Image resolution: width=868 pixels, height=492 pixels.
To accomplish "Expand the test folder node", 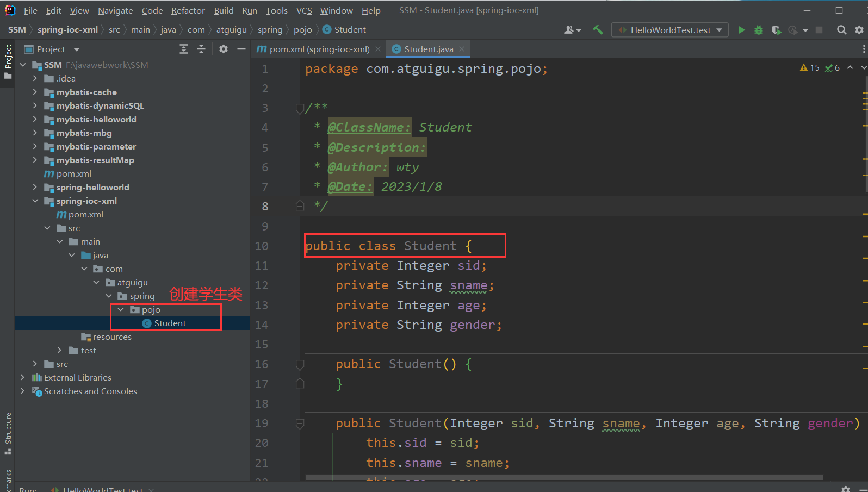I will point(59,350).
